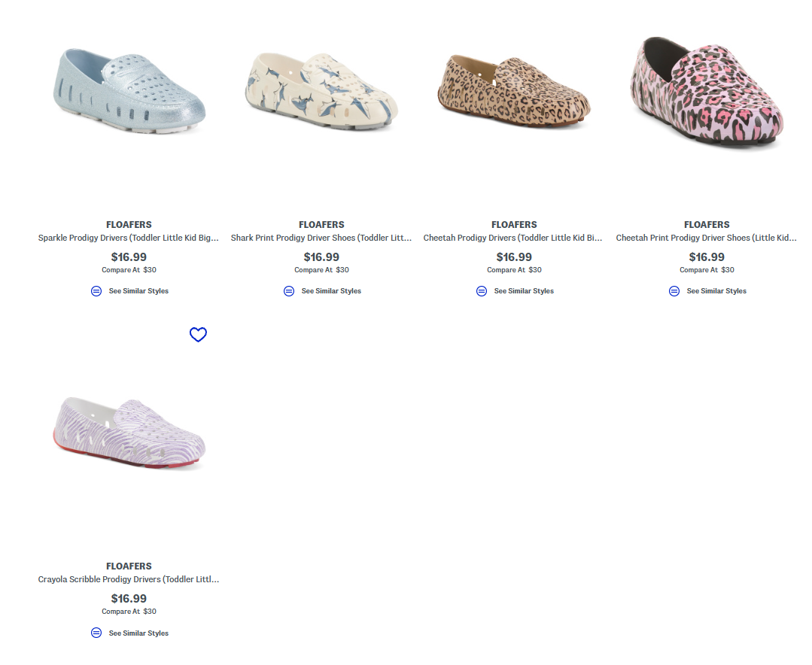This screenshot has width=812, height=665.
Task: Open the Crayola Scribble Prodigy Drivers title
Action: 129,579
